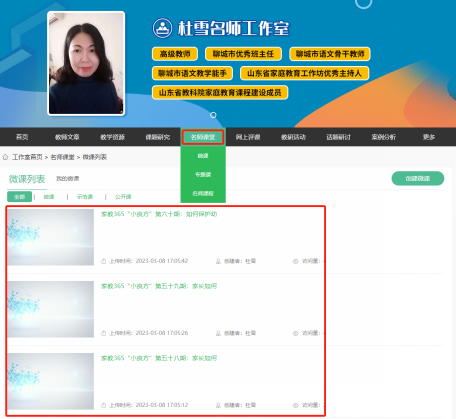Viewport: 456px width, 419px height.
Task: Click the studio logo icon beside the title
Action: click(162, 28)
